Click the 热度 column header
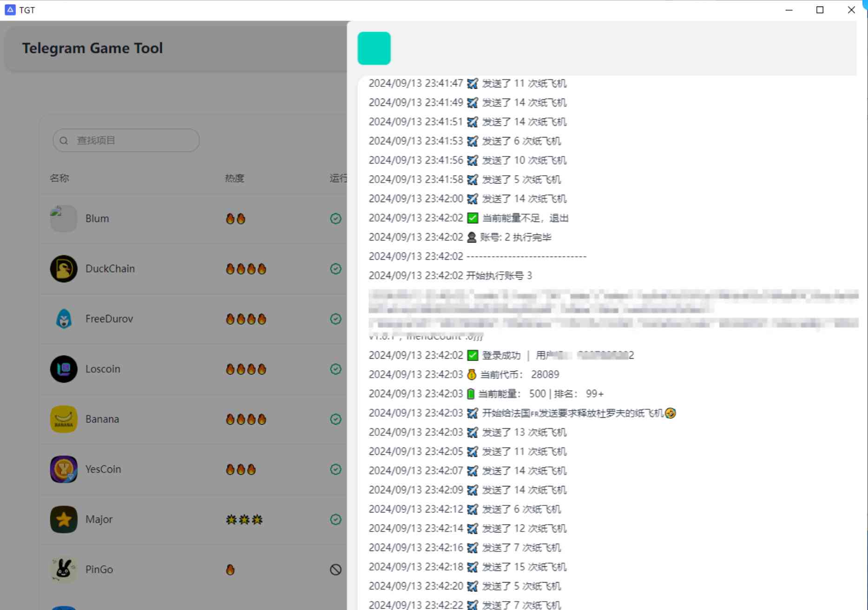 (235, 178)
